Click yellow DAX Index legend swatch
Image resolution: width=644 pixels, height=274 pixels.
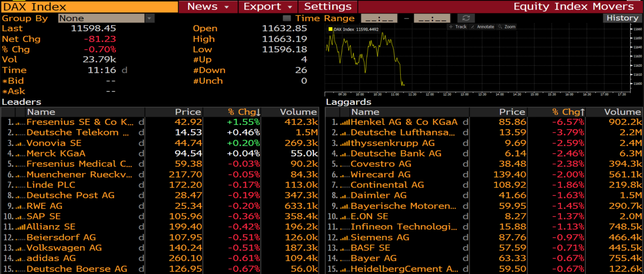(x=331, y=29)
